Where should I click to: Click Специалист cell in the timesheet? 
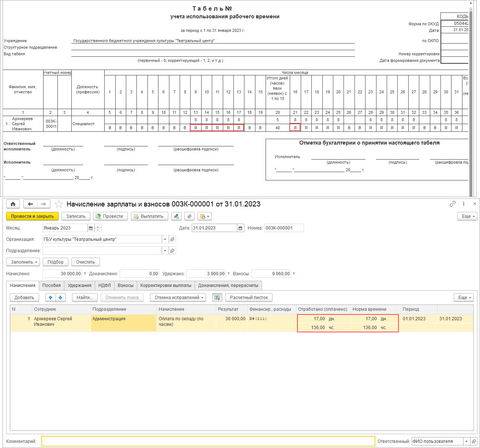(x=88, y=124)
